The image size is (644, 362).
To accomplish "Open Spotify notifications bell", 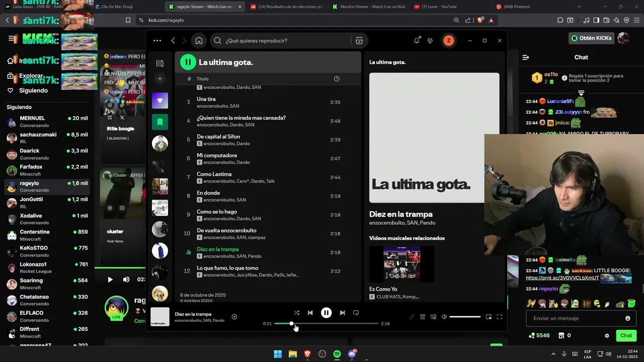I will coord(417,41).
